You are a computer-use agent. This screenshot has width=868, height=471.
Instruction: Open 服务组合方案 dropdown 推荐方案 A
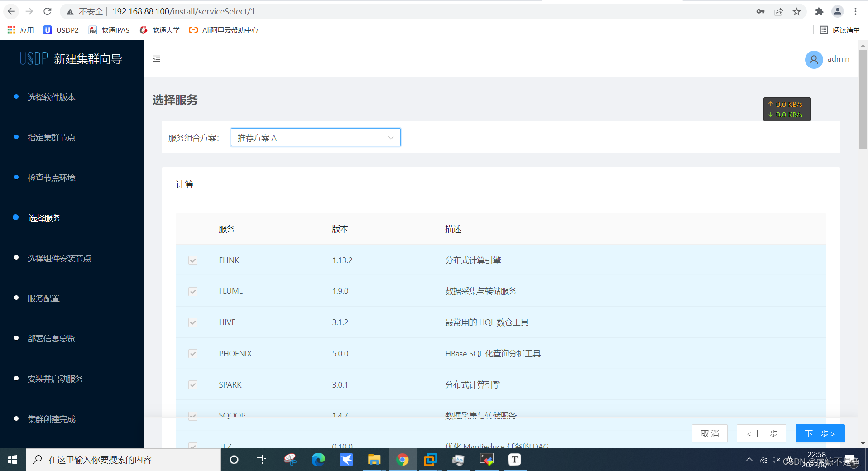pyautogui.click(x=316, y=137)
